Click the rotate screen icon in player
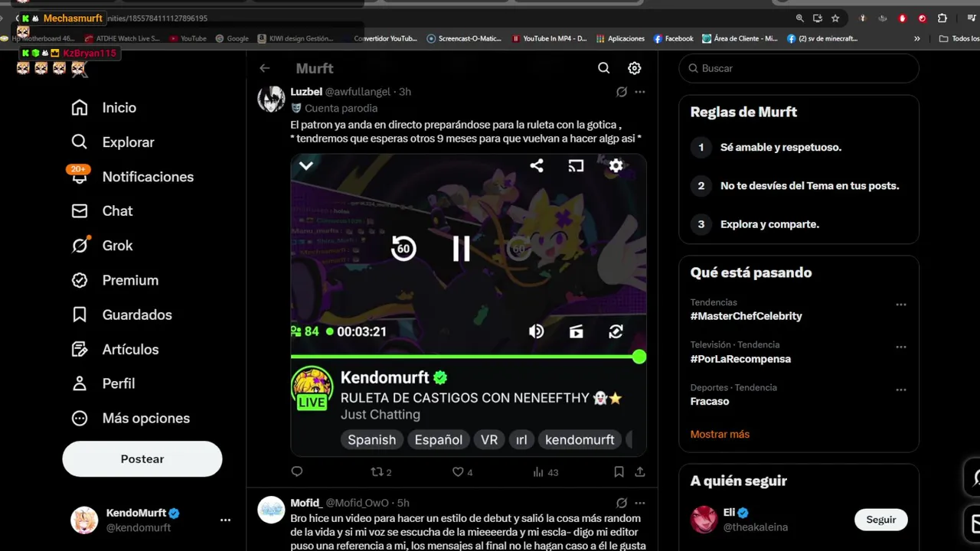The height and width of the screenshot is (551, 980). (x=616, y=331)
